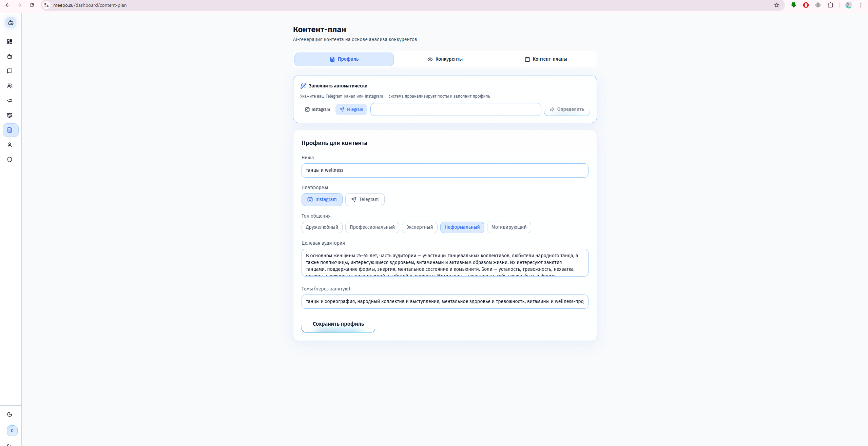
Task: Open the megaphone icon in sidebar
Action: (10, 101)
